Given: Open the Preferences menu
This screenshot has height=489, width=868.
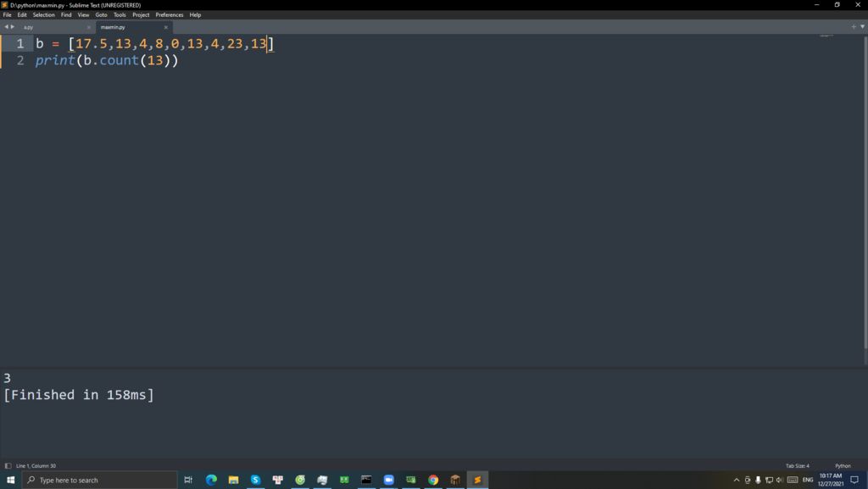Looking at the screenshot, I should click(x=170, y=15).
